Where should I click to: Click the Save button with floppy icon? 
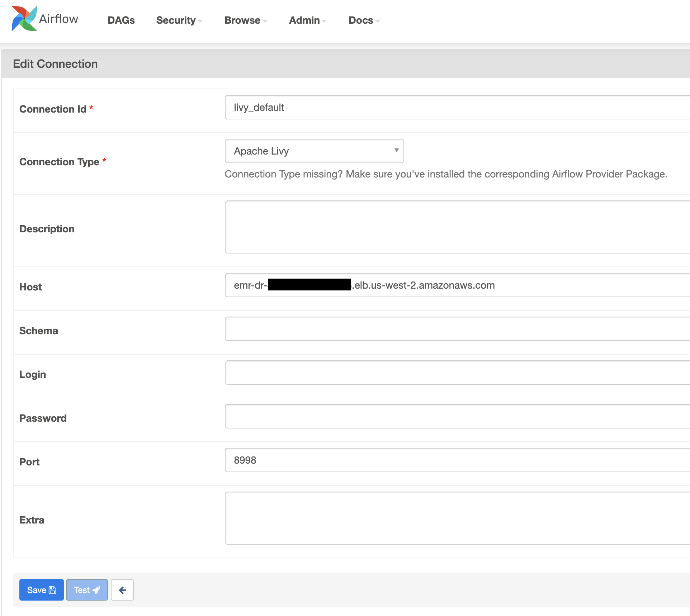(42, 590)
